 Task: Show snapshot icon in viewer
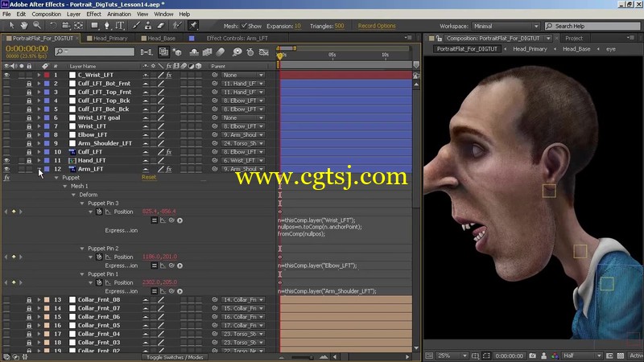tap(544, 356)
